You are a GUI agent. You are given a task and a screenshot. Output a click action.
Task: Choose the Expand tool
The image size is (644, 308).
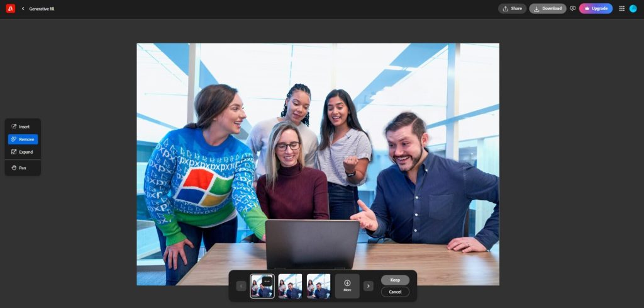pos(23,152)
